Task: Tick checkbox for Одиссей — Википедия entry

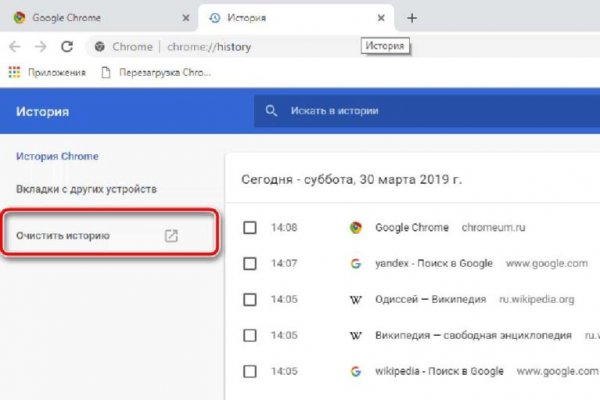Action: coord(250,299)
